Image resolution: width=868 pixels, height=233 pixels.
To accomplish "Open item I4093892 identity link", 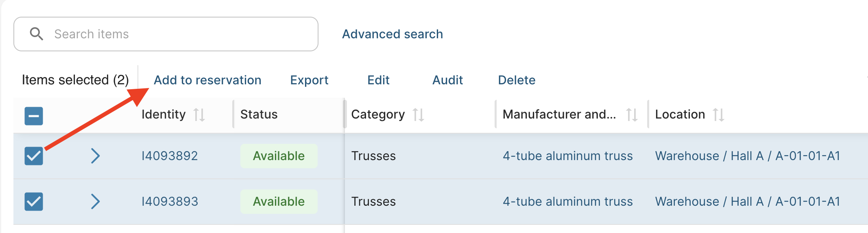I will click(170, 156).
